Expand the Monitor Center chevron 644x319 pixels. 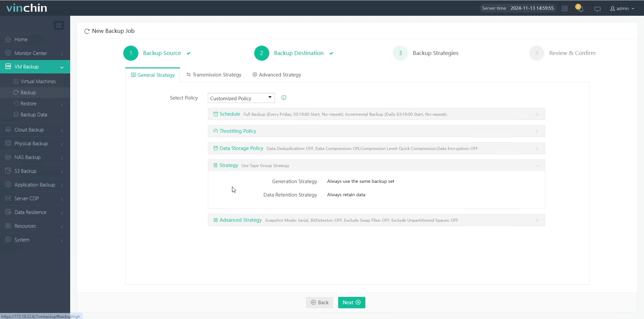point(62,54)
